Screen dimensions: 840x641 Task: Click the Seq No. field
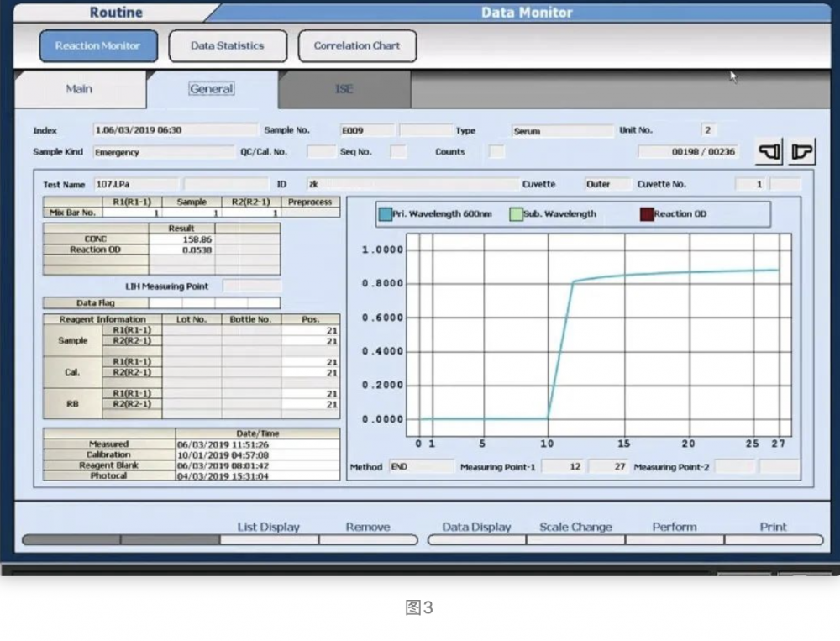click(398, 152)
